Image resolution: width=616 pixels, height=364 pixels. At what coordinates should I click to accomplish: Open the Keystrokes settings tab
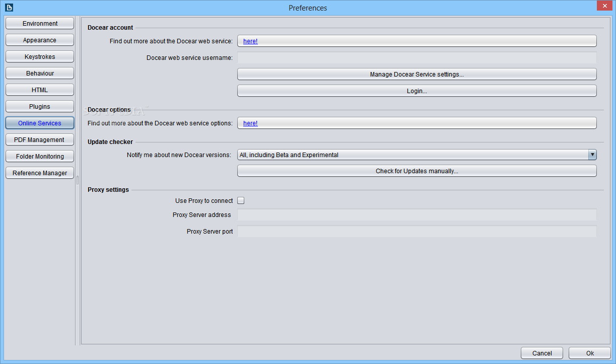click(40, 57)
